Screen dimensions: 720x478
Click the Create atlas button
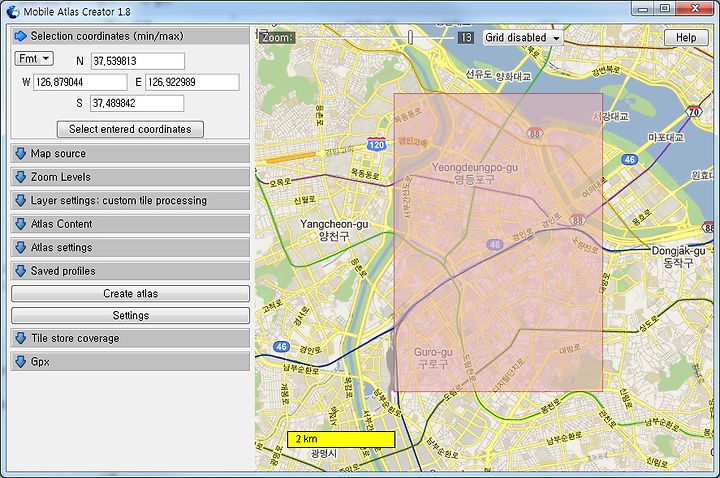[130, 293]
